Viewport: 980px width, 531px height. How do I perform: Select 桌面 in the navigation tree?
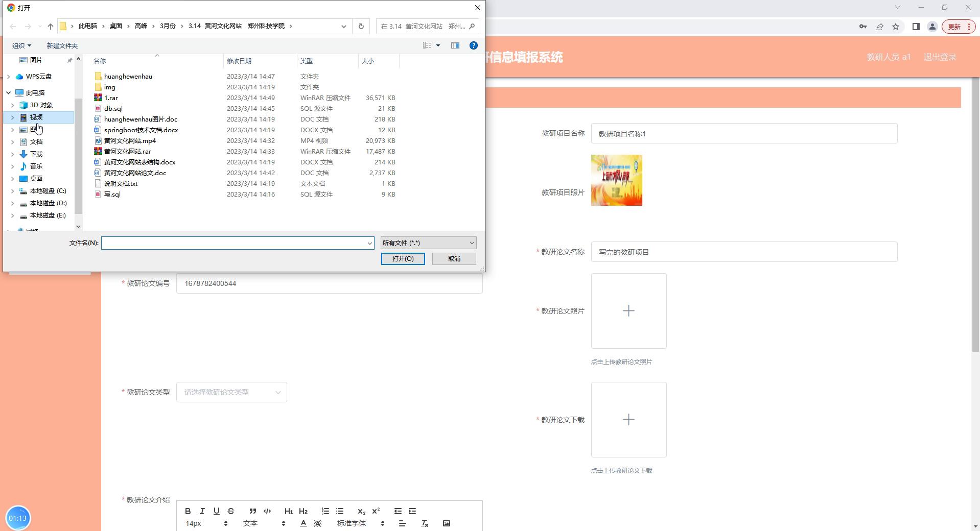[36, 179]
